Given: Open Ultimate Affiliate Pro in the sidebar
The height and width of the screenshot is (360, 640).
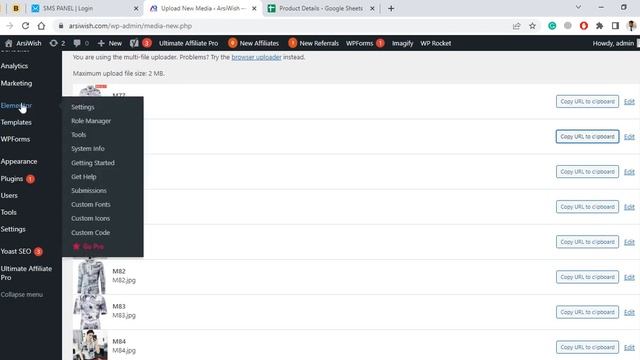Looking at the screenshot, I should [x=26, y=273].
